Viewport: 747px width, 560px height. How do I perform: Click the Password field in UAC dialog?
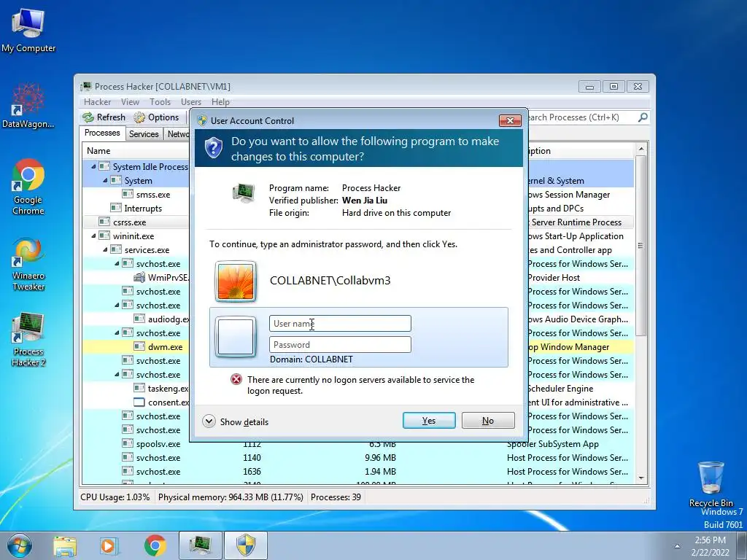[x=340, y=345]
